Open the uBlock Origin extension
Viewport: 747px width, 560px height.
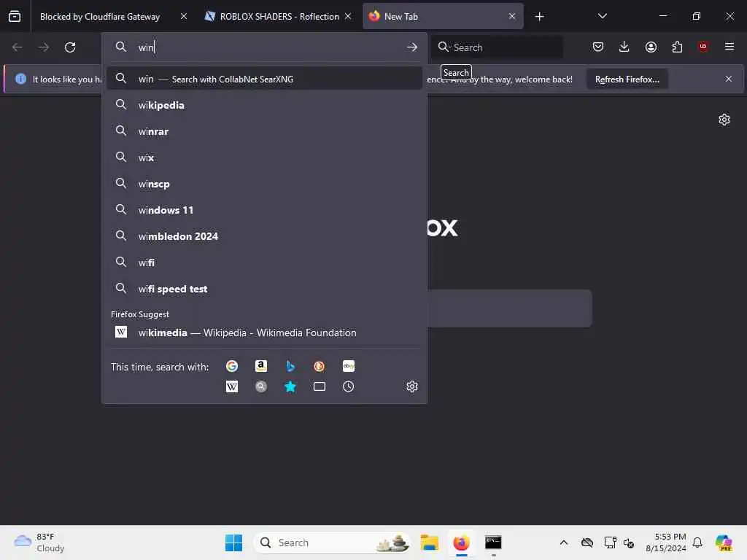[x=703, y=47]
